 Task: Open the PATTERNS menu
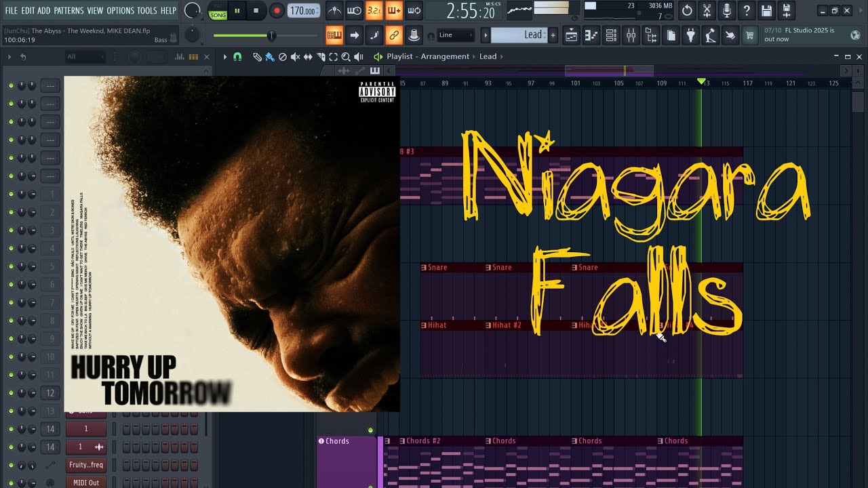point(68,11)
